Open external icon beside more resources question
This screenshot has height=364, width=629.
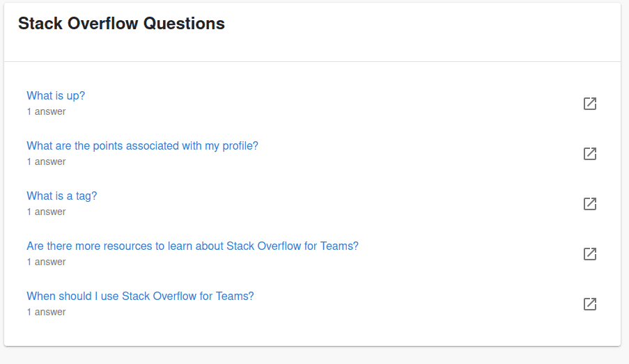point(590,254)
